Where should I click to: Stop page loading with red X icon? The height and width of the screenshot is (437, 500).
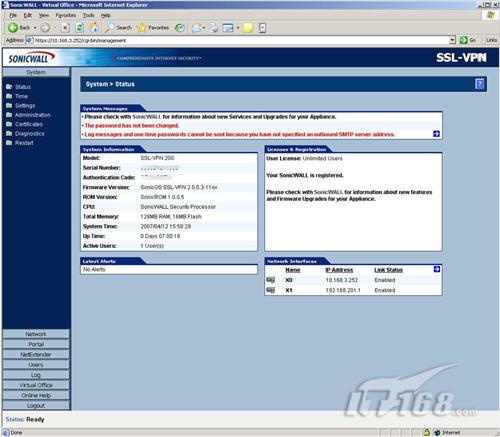pos(65,28)
